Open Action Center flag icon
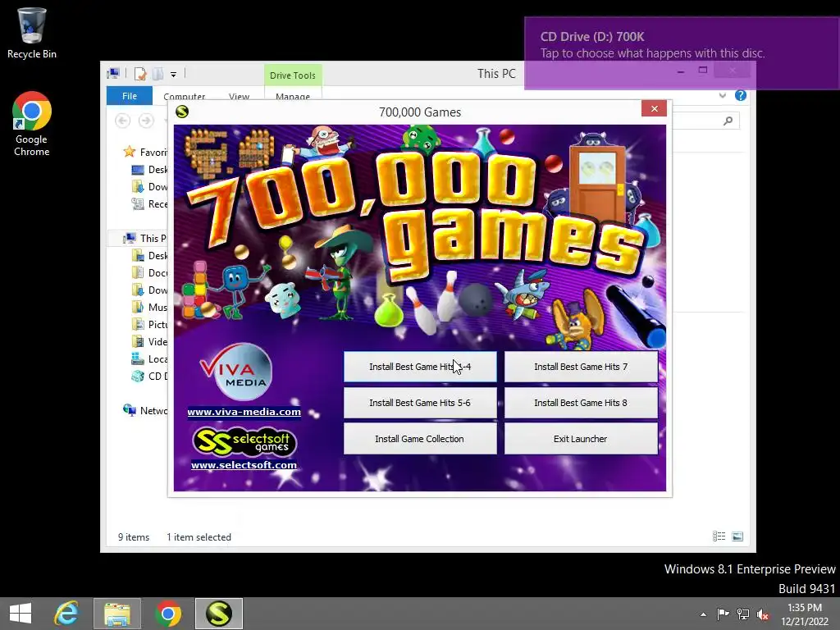The image size is (840, 630). (x=723, y=614)
